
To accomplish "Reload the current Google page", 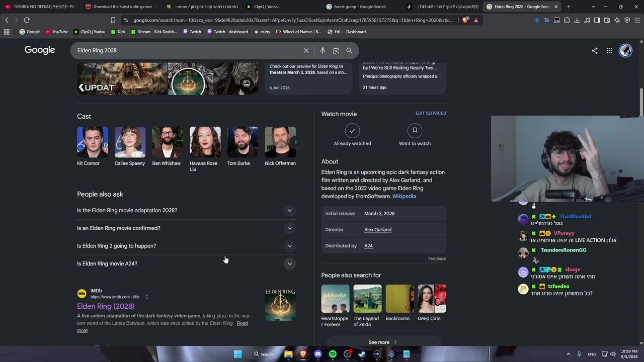I will [x=27, y=20].
